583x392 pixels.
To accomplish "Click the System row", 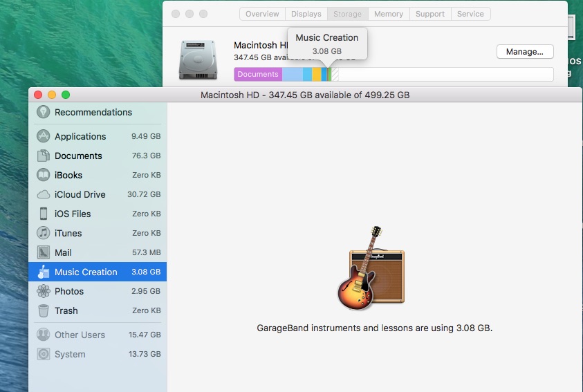I will click(x=98, y=354).
